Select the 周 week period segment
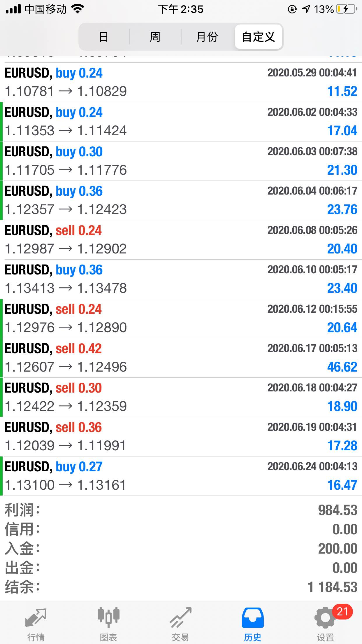This screenshot has height=644, width=362. coord(155,37)
